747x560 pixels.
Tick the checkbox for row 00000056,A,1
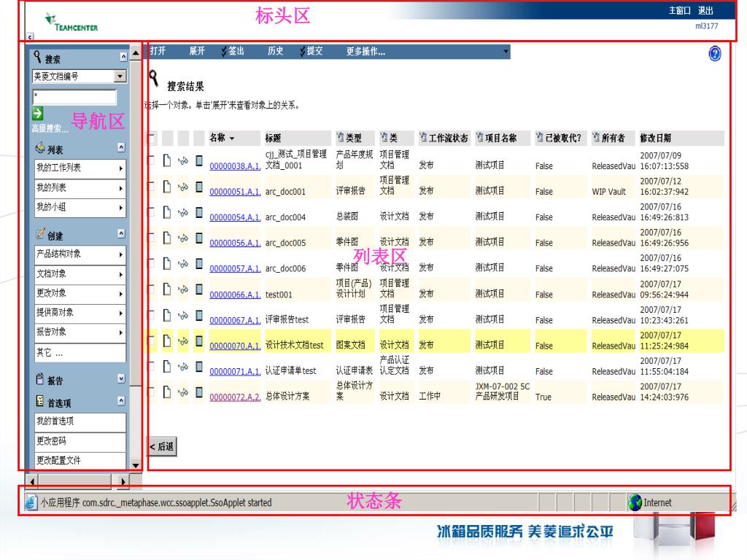151,238
